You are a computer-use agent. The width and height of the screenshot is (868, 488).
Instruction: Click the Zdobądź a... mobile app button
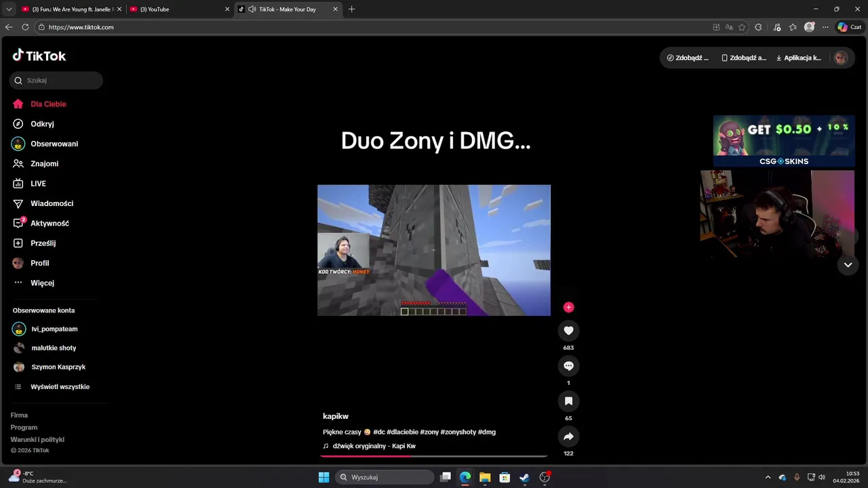click(743, 58)
